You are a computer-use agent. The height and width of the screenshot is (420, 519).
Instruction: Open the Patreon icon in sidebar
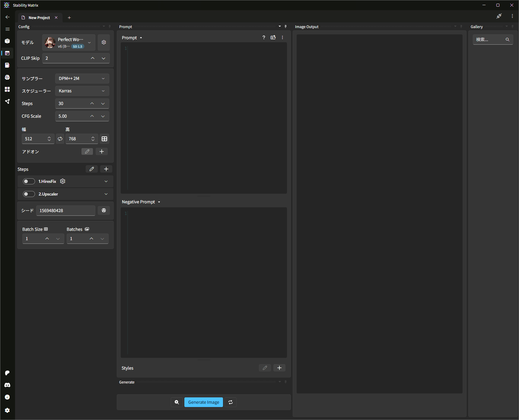pos(7,373)
